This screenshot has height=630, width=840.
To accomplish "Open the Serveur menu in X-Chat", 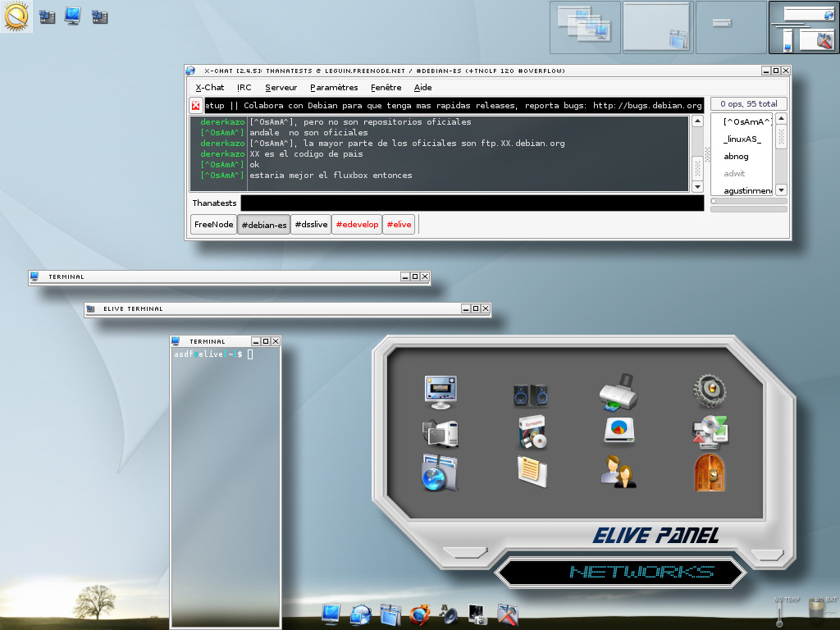I will [281, 87].
